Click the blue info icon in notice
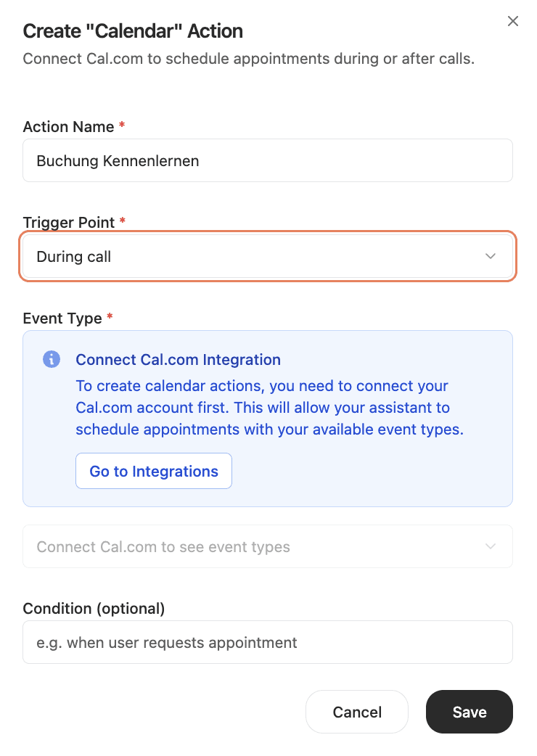 52,359
